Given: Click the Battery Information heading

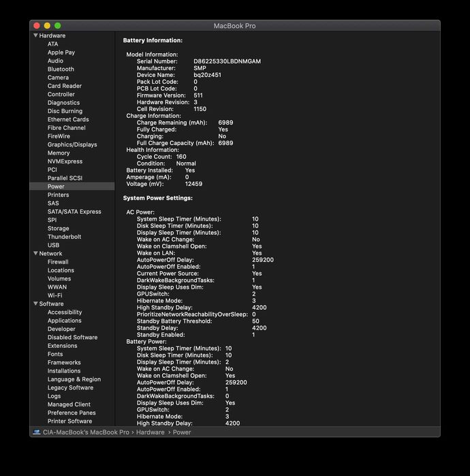Looking at the screenshot, I should coord(153,40).
